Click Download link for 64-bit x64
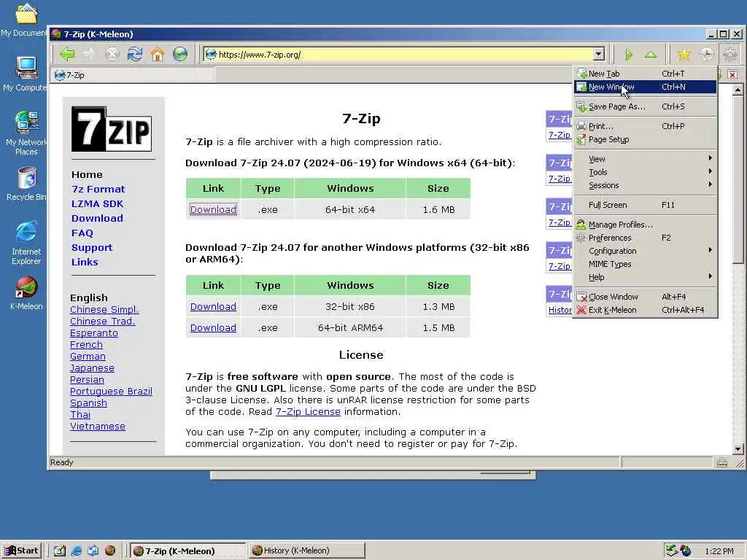The image size is (747, 560). pyautogui.click(x=213, y=209)
